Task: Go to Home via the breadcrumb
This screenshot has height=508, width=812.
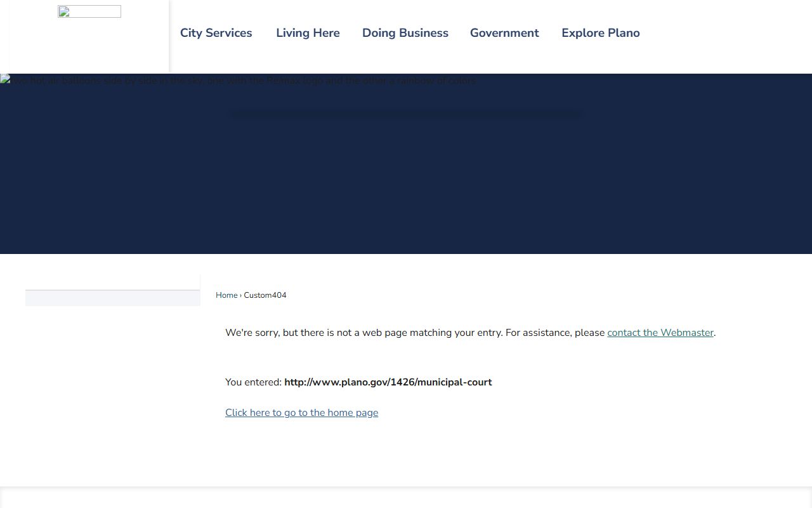Action: pos(226,295)
